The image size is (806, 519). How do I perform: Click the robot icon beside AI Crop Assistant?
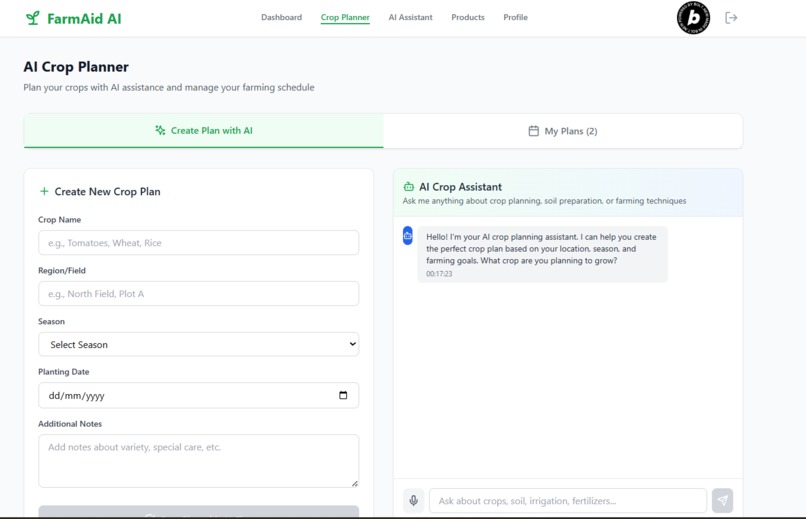(x=409, y=187)
